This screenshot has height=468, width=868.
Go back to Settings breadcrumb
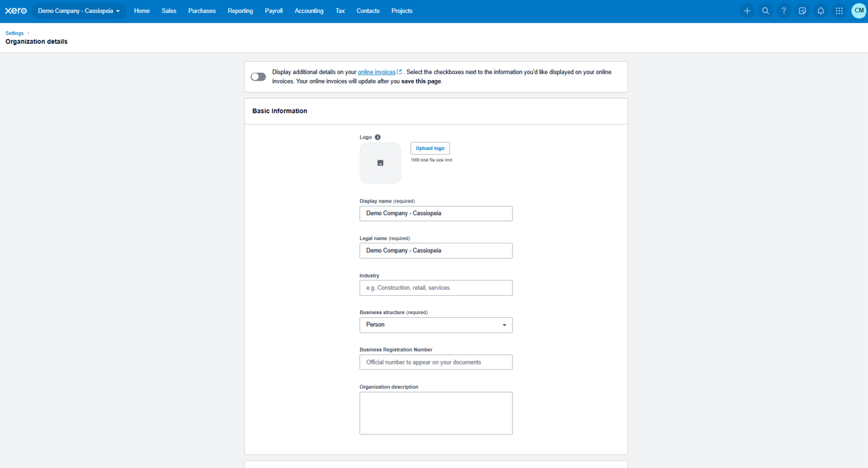click(14, 33)
